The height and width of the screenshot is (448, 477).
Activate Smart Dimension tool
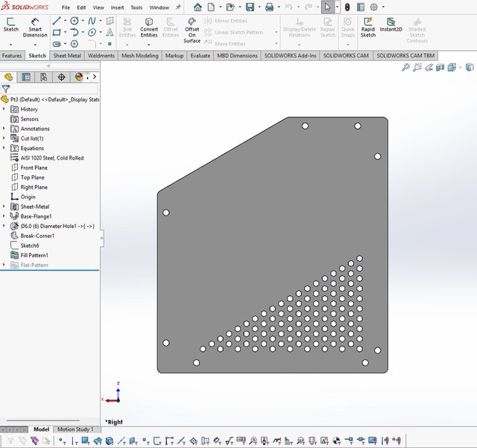pyautogui.click(x=35, y=28)
